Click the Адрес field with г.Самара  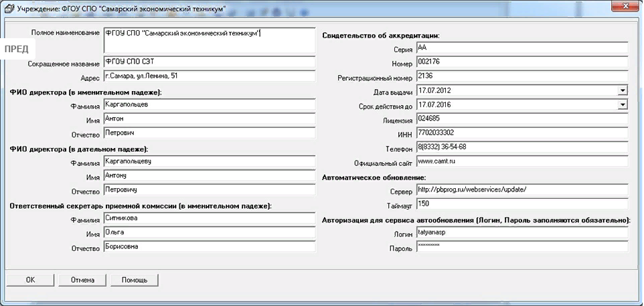coord(208,76)
